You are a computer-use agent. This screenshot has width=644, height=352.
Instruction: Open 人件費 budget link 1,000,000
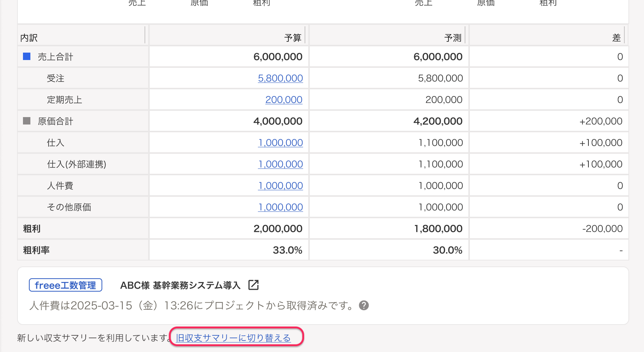(280, 186)
